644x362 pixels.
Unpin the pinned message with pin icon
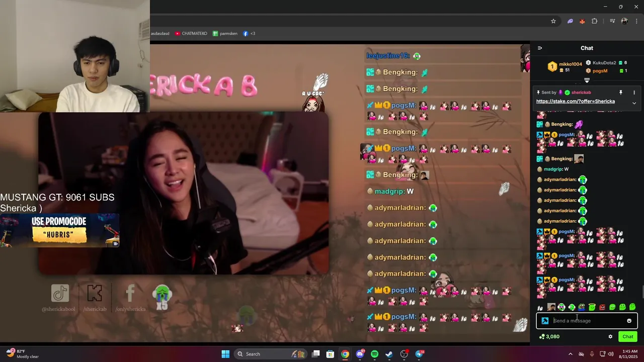pos(620,93)
